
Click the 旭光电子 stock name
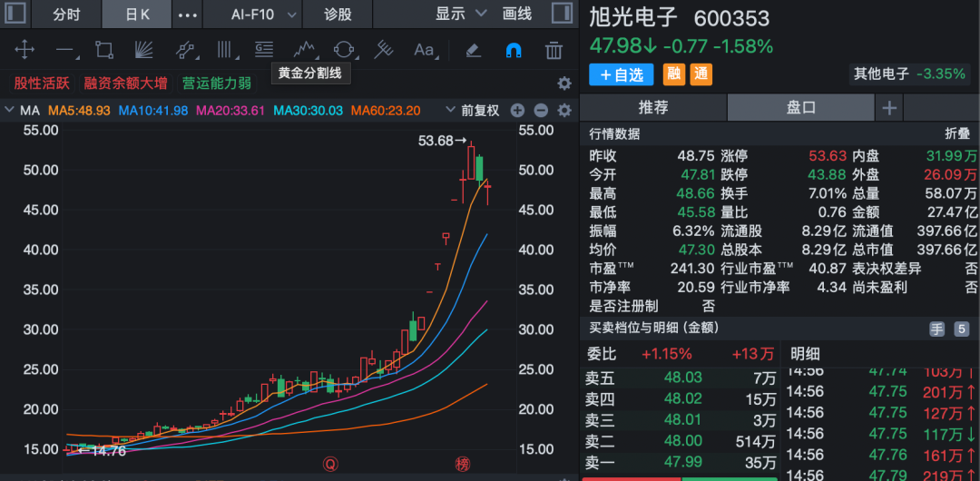(633, 17)
